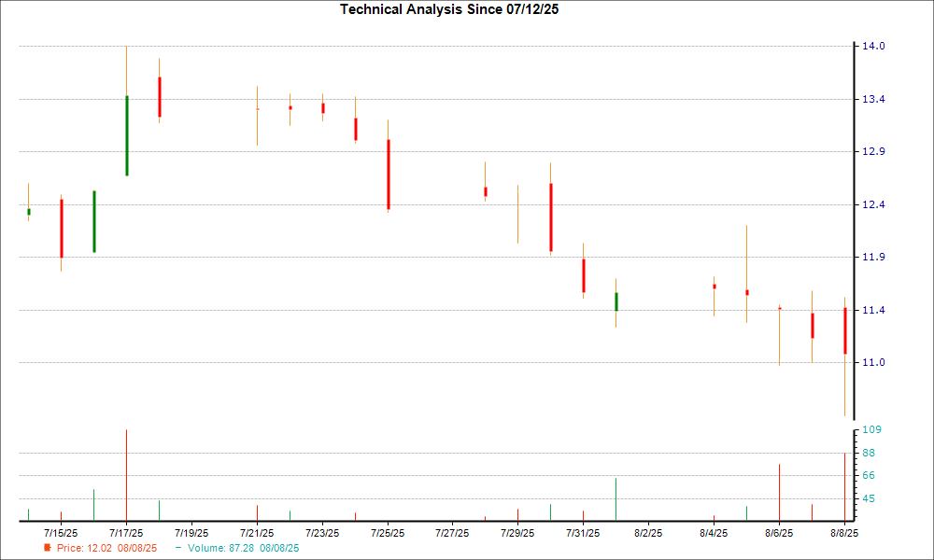Click the 12.9 price axis label
Screen dimensions: 934x560
point(873,151)
